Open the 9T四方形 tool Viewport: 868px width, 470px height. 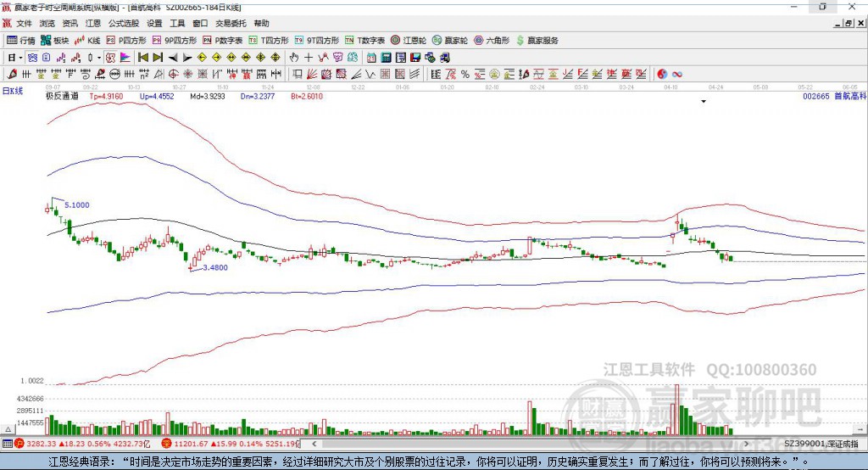317,41
